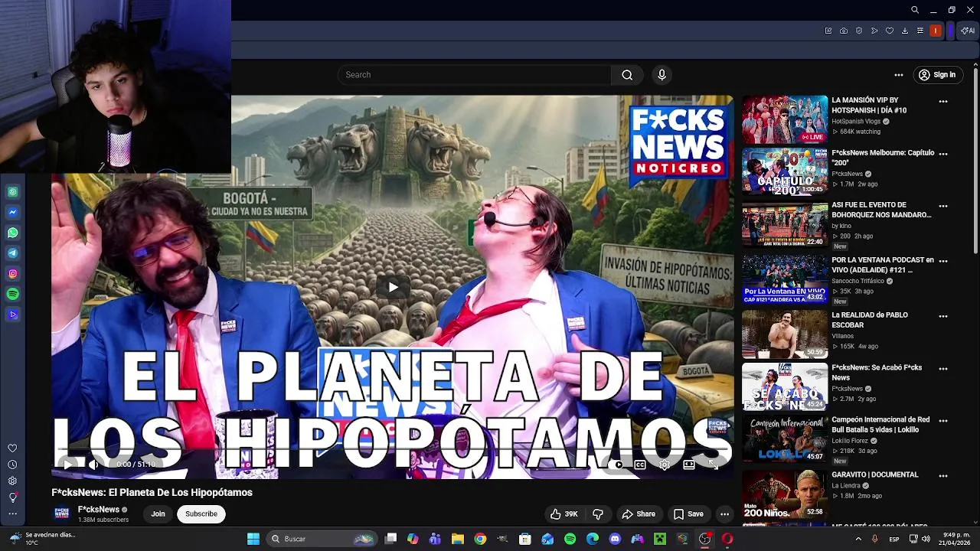The width and height of the screenshot is (980, 551).
Task: Join the F*cksNews channel membership
Action: (x=158, y=514)
